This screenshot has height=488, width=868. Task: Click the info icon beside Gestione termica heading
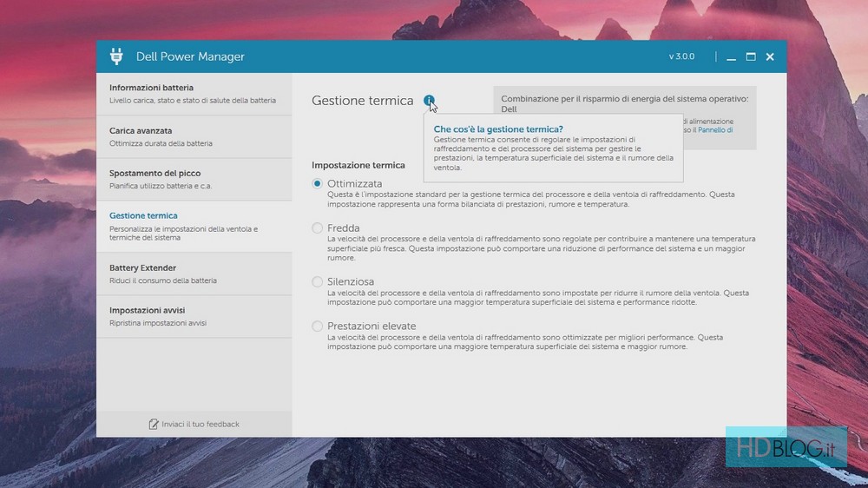pyautogui.click(x=430, y=101)
